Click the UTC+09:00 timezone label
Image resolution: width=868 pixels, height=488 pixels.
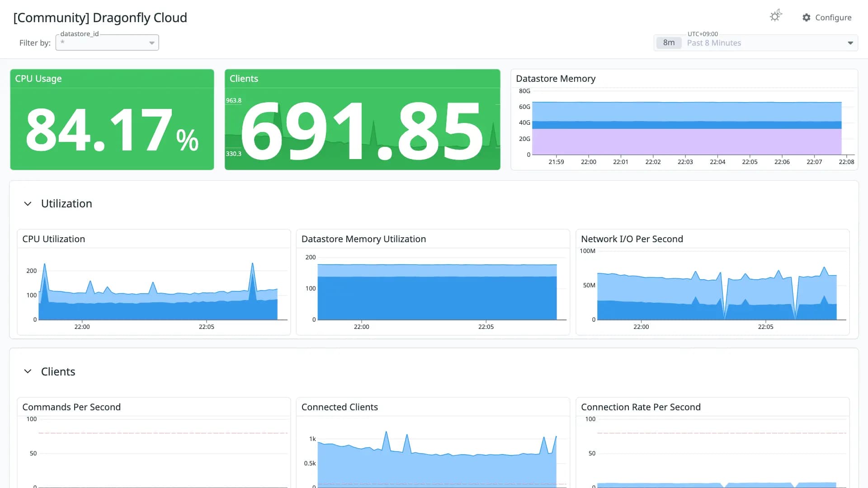click(x=703, y=34)
